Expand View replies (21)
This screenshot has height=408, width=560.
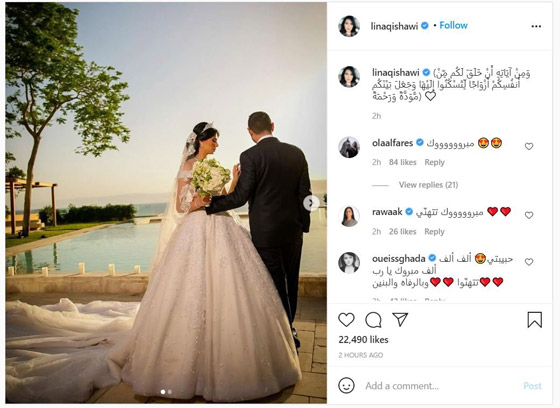428,185
